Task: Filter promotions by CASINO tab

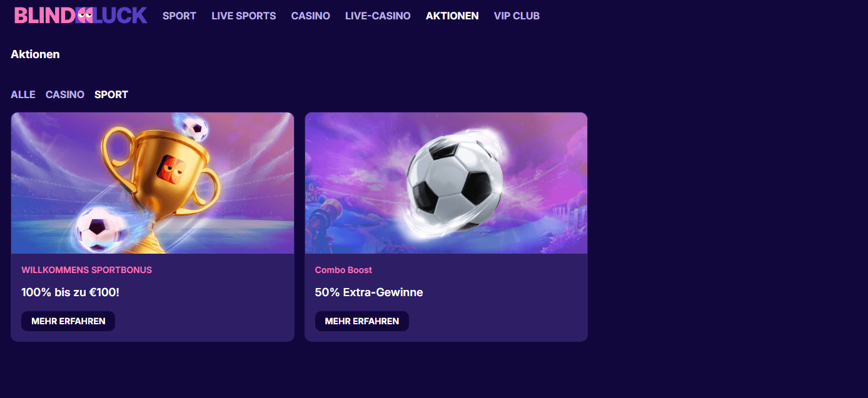Action: click(65, 94)
